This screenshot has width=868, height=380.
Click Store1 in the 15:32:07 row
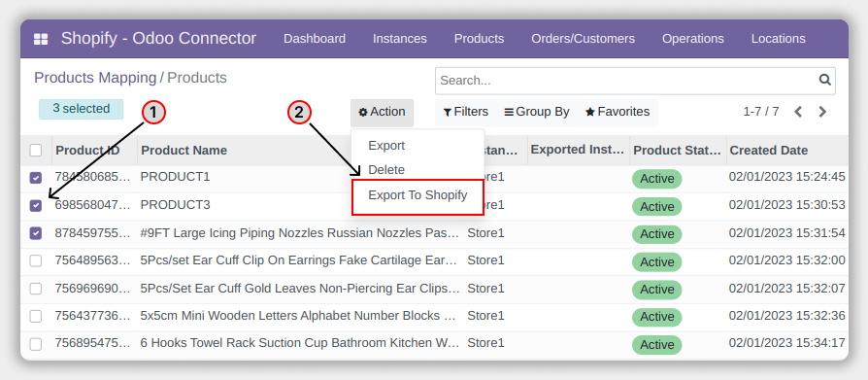pos(486,289)
